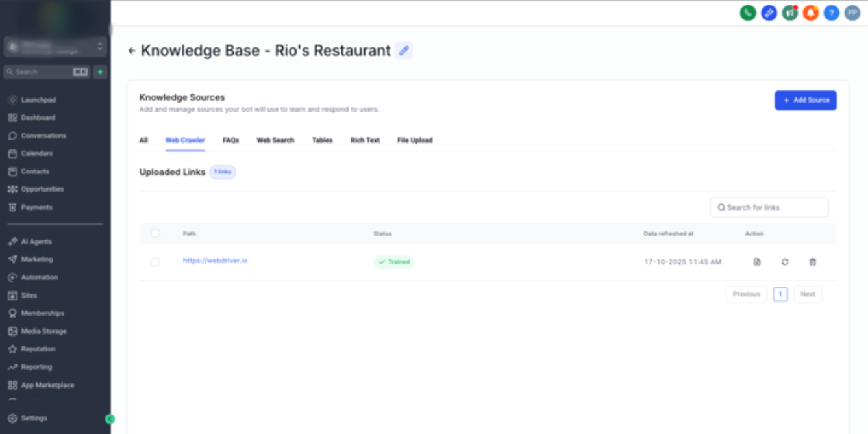Image resolution: width=868 pixels, height=434 pixels.
Task: Tick the checkbox for the webdriver.io row
Action: click(x=155, y=262)
